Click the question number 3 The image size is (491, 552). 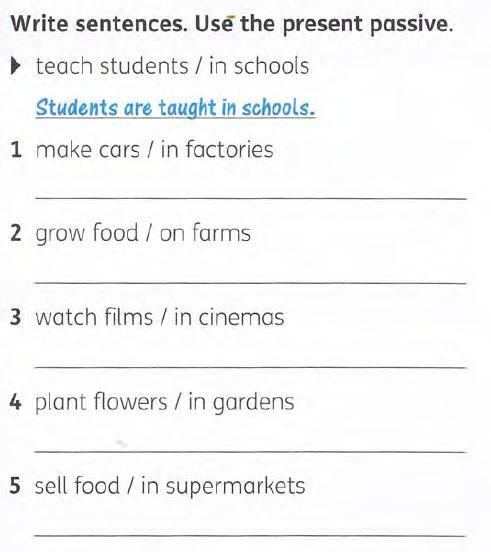[16, 317]
